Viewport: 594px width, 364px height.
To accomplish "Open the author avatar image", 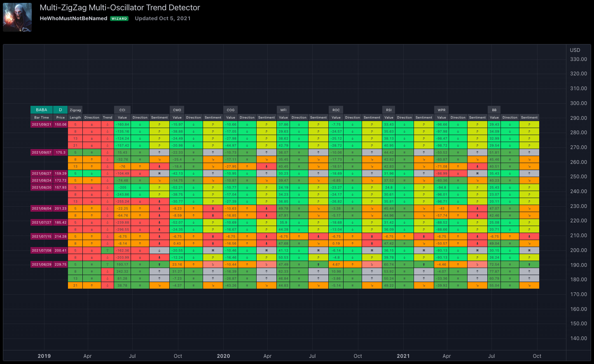I will pyautogui.click(x=17, y=17).
